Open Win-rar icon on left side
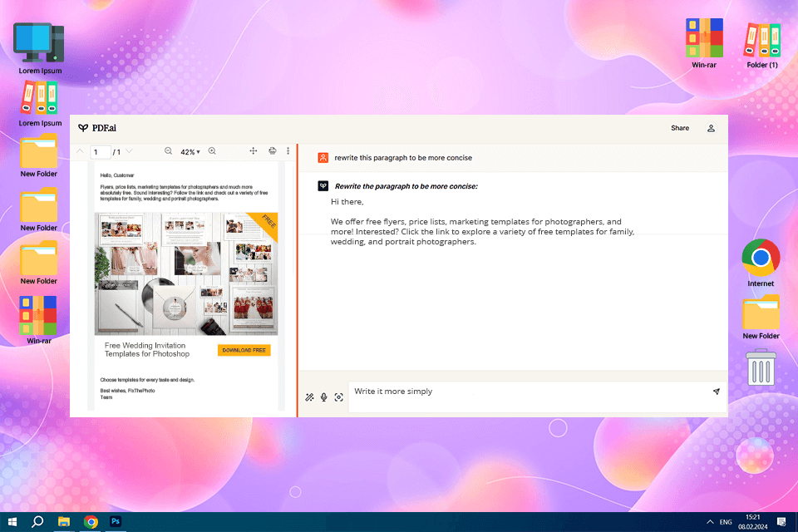This screenshot has width=798, height=532. pyautogui.click(x=38, y=320)
